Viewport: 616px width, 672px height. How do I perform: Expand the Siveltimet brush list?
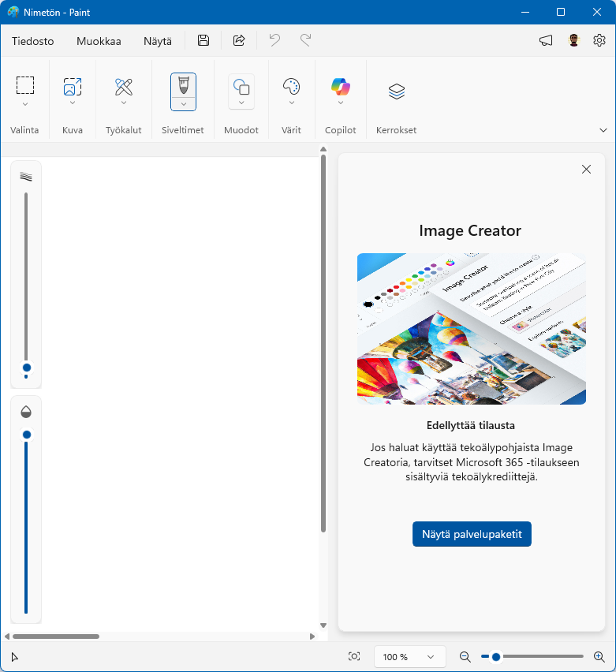[x=184, y=104]
